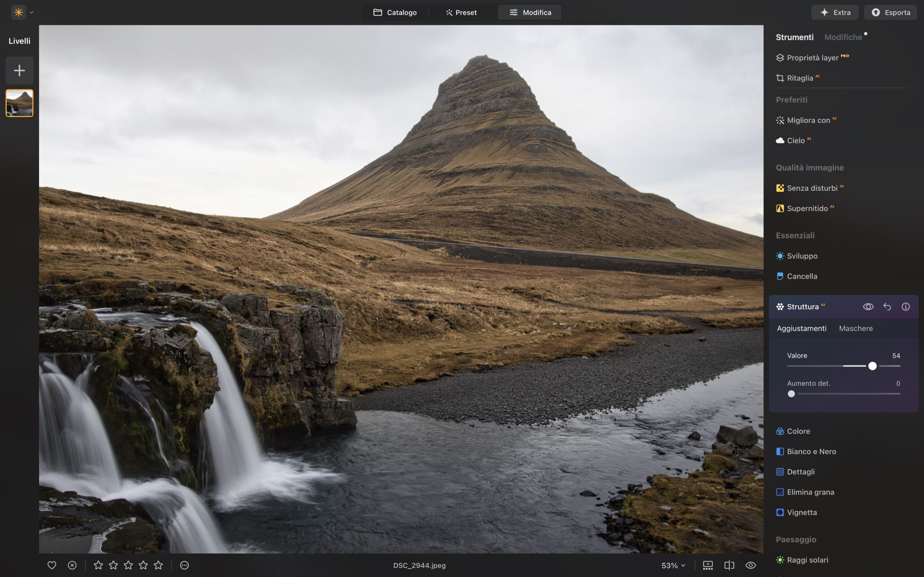
Task: Reset the Struttura adjustments with undo arrow
Action: 887,307
